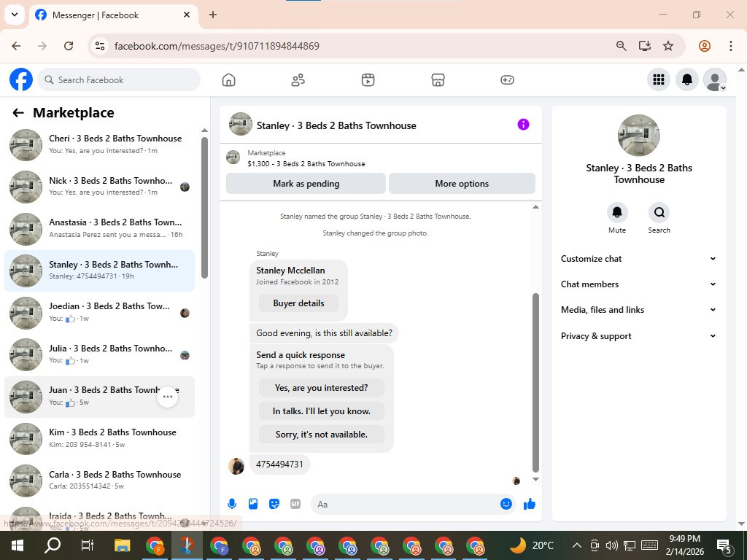Mute this chat with the bell icon

[x=617, y=212]
